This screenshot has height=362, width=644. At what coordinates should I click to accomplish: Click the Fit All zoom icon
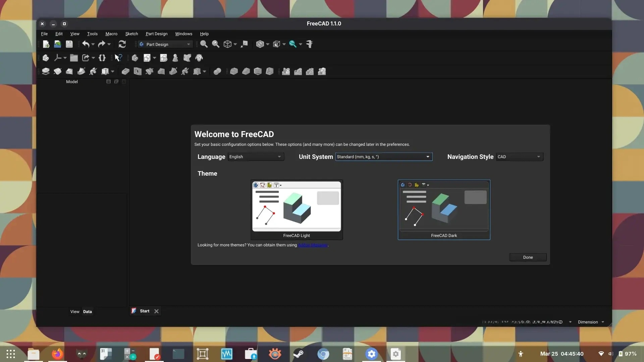[x=204, y=44]
